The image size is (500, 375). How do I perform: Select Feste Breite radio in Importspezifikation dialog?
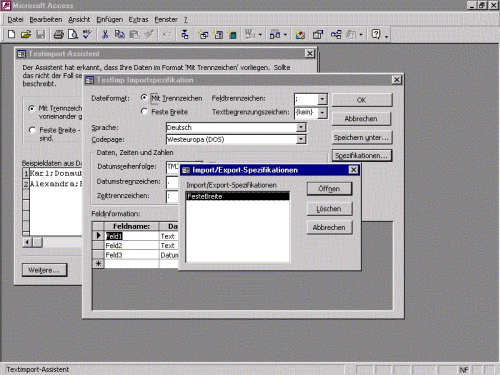144,111
